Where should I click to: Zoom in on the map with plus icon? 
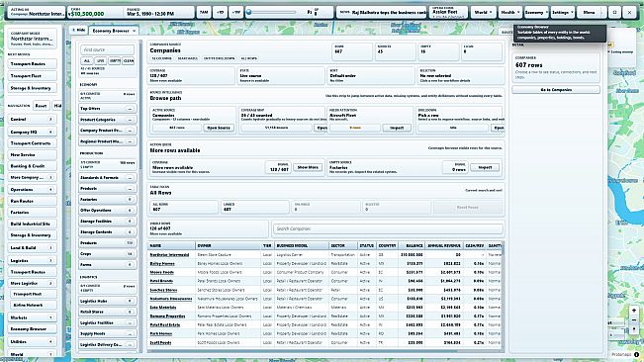click(634, 311)
